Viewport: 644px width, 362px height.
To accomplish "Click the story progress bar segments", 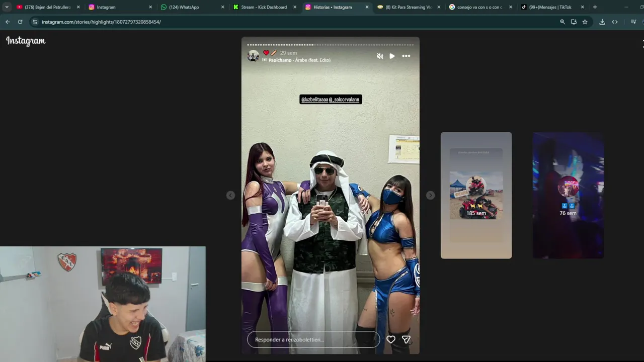I will pos(330,45).
